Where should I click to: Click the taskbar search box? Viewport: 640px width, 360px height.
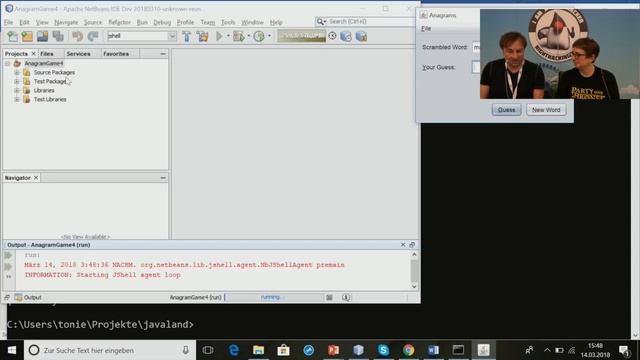110,350
